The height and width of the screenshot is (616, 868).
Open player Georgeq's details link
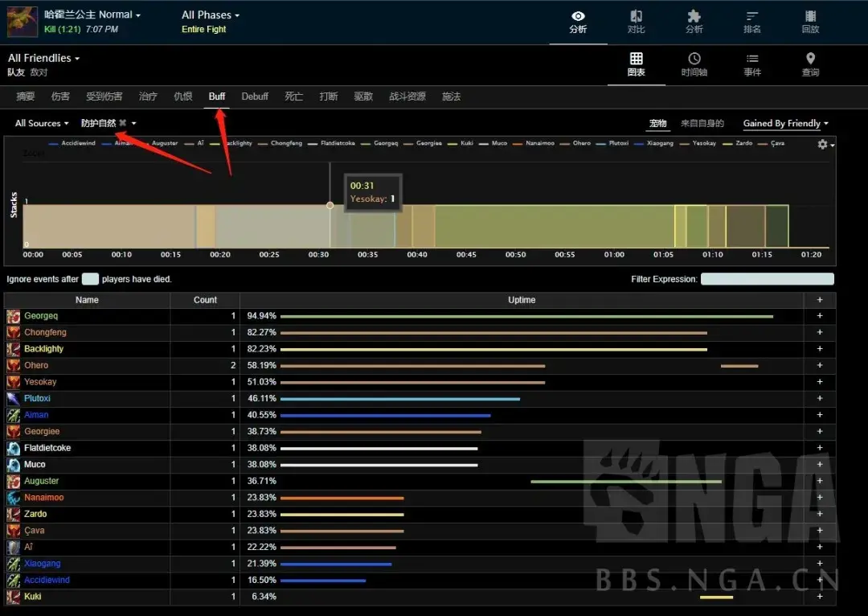41,316
